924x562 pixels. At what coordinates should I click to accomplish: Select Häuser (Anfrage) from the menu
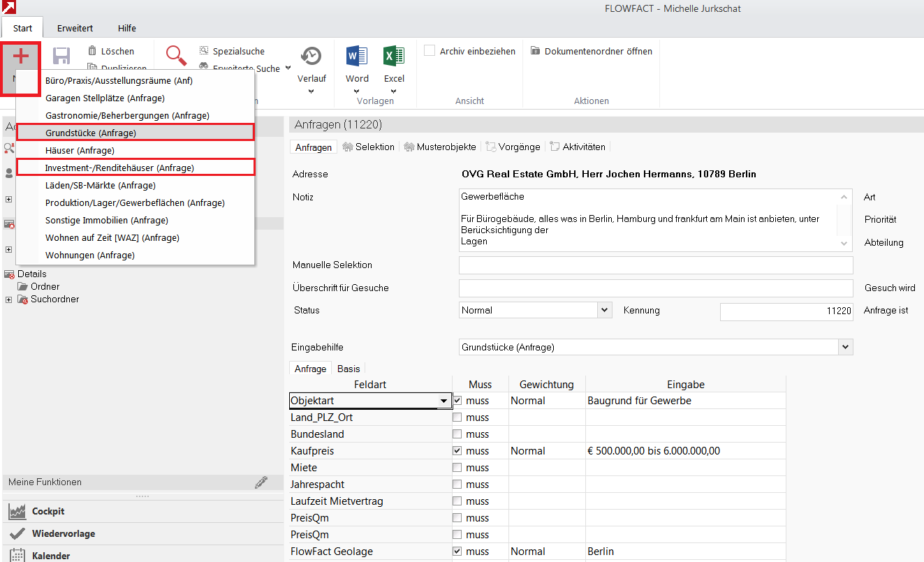[80, 150]
